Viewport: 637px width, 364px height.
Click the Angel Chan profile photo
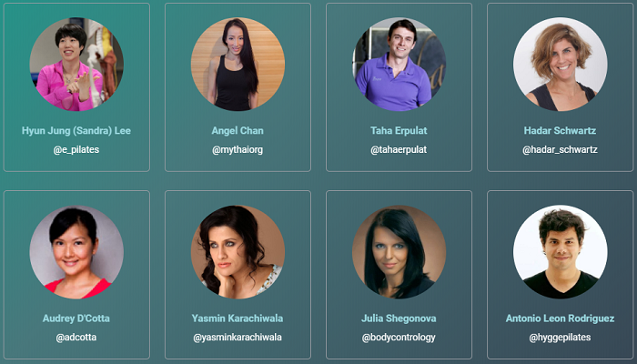238,65
